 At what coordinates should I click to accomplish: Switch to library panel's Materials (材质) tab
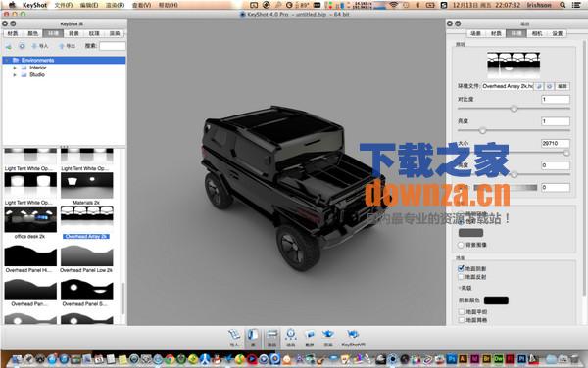coord(13,33)
